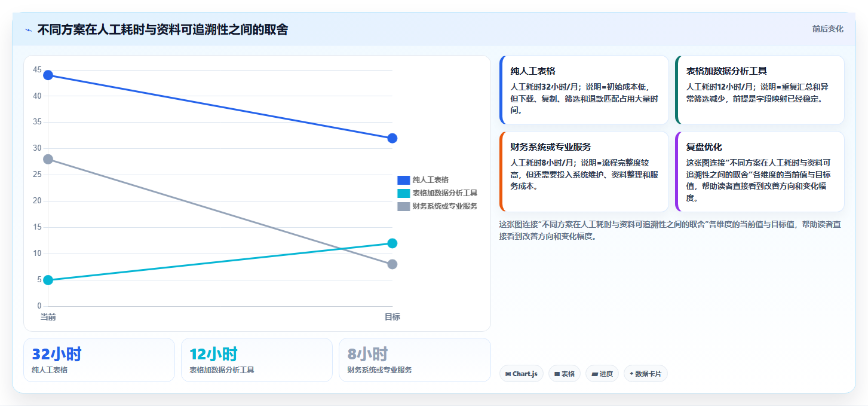Open the 表格加数据分析工具 description card
This screenshot has height=406, width=868.
[759, 90]
